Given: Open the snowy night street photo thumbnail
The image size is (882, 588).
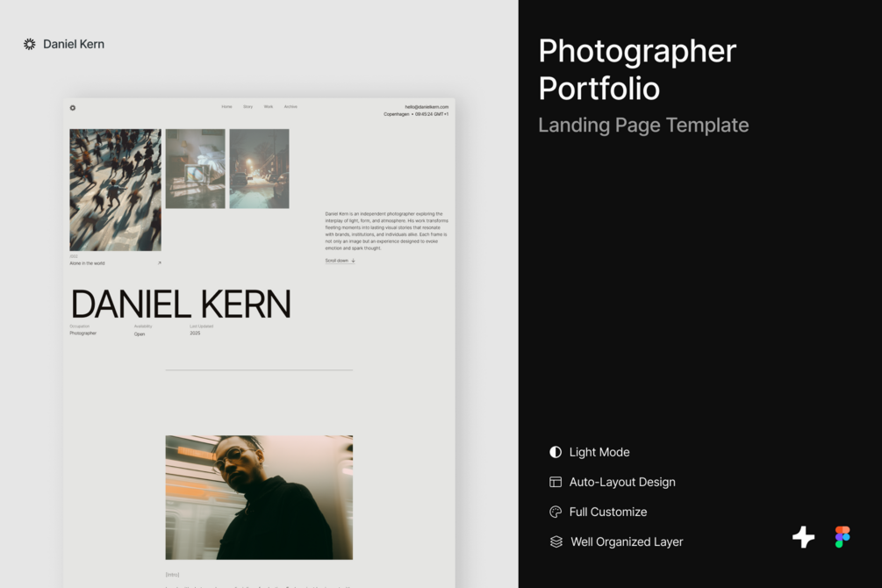Looking at the screenshot, I should coord(259,169).
